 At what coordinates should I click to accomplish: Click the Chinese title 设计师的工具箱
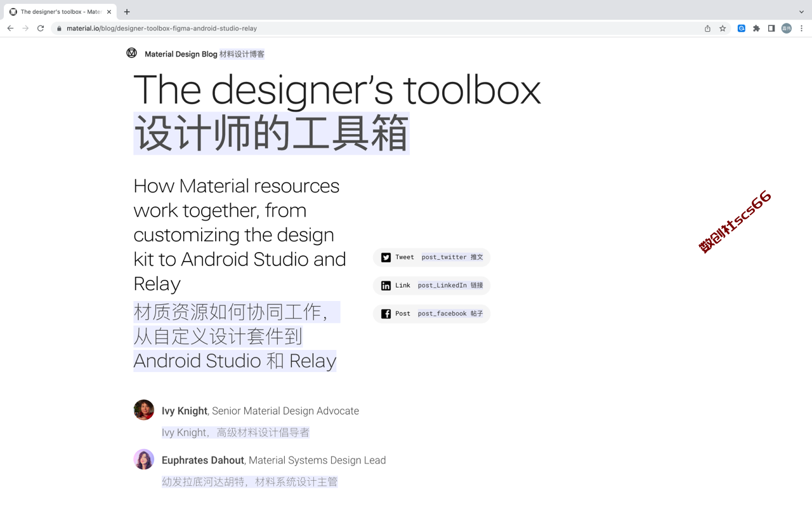point(272,133)
